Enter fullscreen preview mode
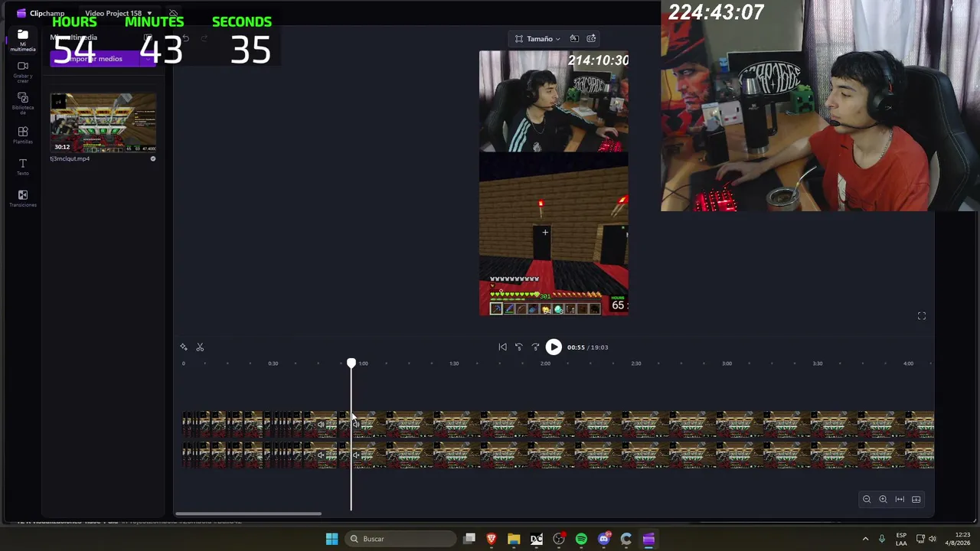This screenshot has width=980, height=551. (922, 316)
